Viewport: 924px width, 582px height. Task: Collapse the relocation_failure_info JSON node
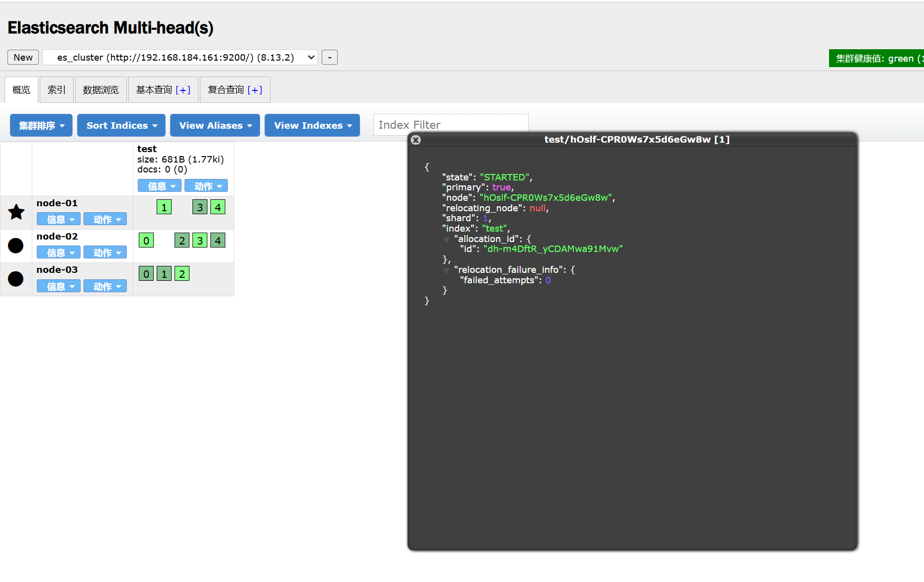pyautogui.click(x=447, y=271)
